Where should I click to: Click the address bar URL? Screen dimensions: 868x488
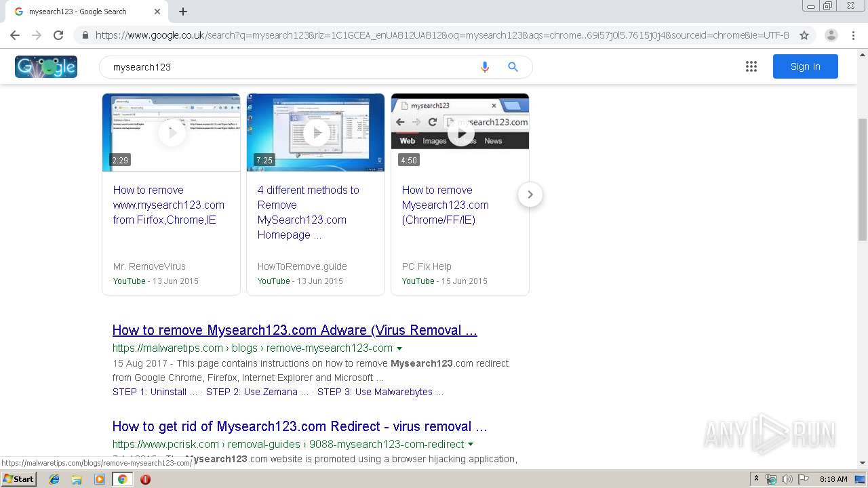[442, 35]
